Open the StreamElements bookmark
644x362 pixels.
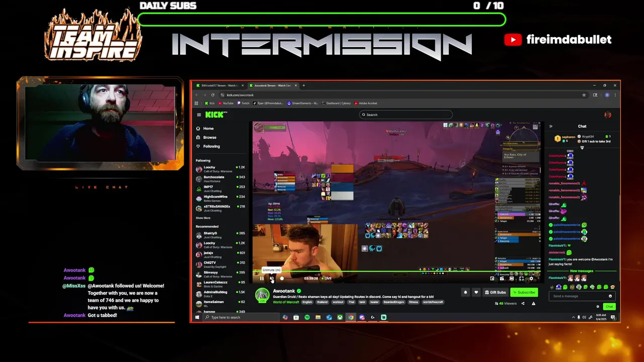(x=302, y=103)
